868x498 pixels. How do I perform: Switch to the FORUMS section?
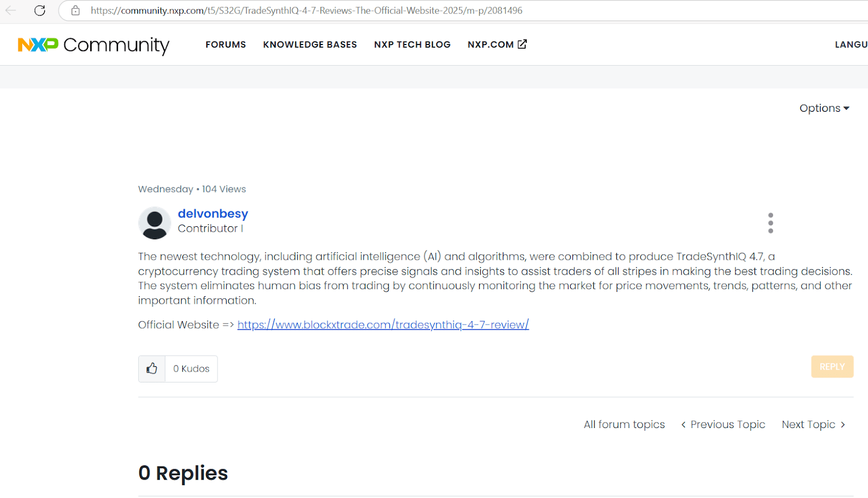tap(226, 44)
